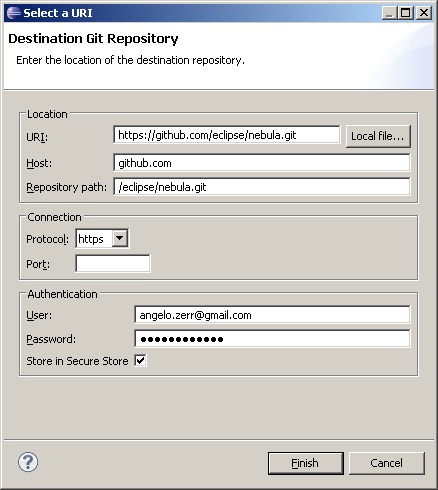Click 'Enter the location of the destination repository.' text

click(130, 60)
